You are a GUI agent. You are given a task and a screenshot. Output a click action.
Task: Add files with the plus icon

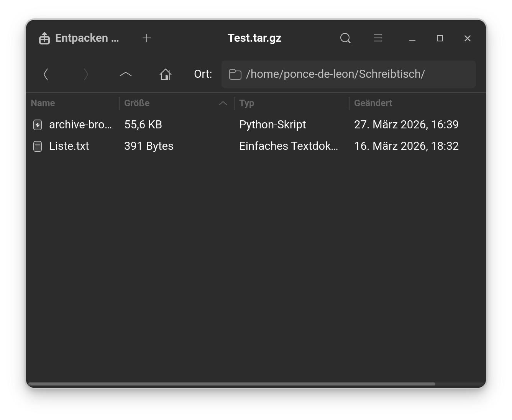tap(146, 38)
